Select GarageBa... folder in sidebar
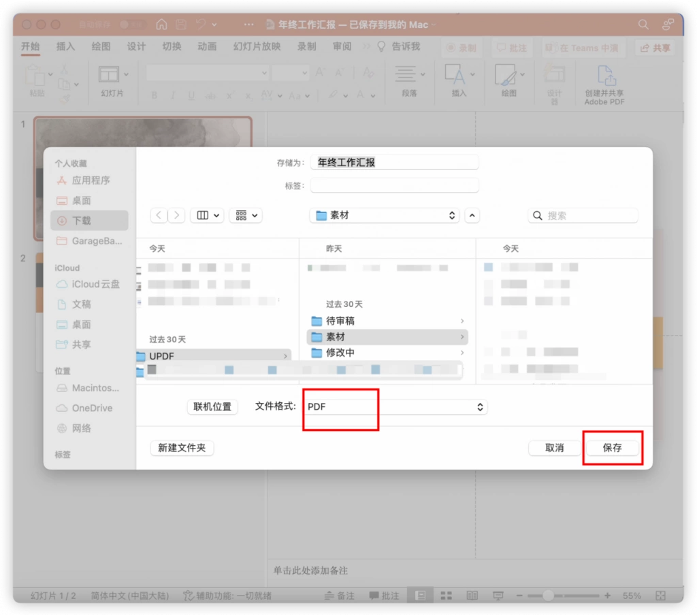697x616 pixels. coord(90,241)
